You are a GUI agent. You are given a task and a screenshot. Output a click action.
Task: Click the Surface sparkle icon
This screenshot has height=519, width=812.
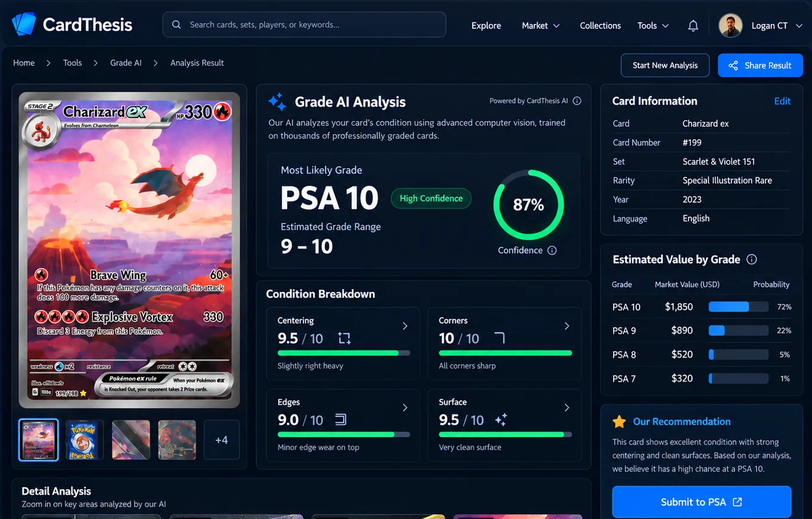(501, 420)
